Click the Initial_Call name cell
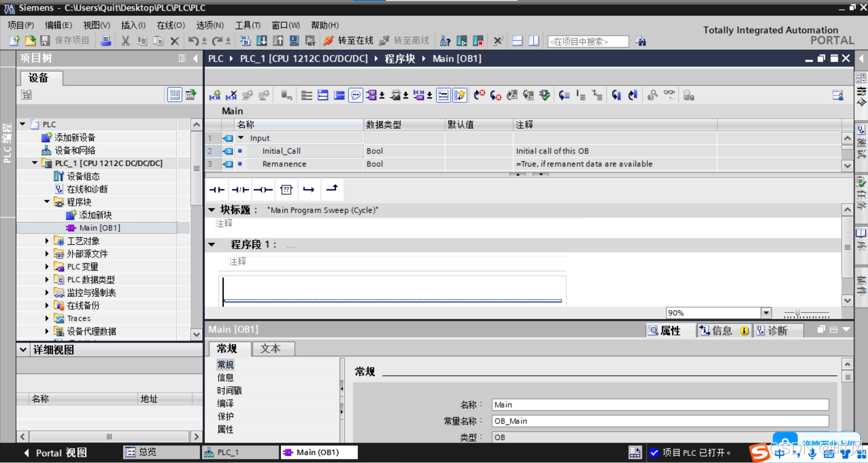 click(299, 151)
